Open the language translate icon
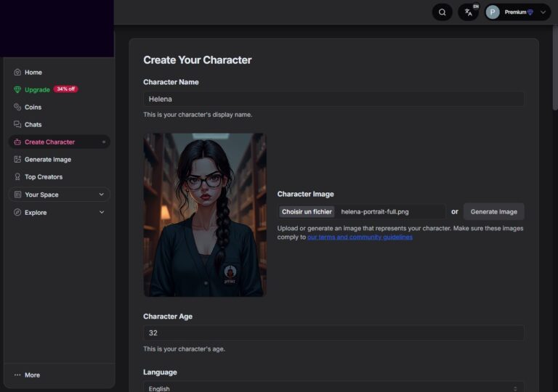Viewport: 558px width, 392px height. pos(469,12)
